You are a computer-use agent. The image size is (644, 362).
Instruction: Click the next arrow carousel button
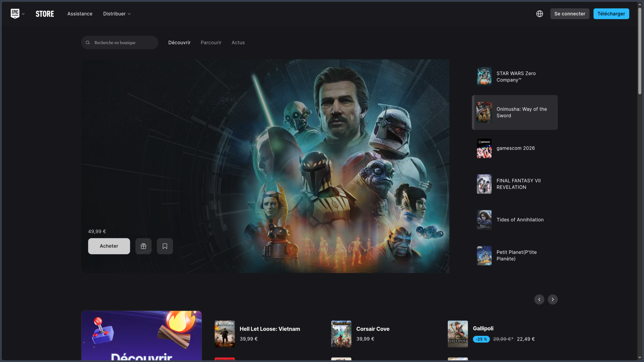[553, 299]
